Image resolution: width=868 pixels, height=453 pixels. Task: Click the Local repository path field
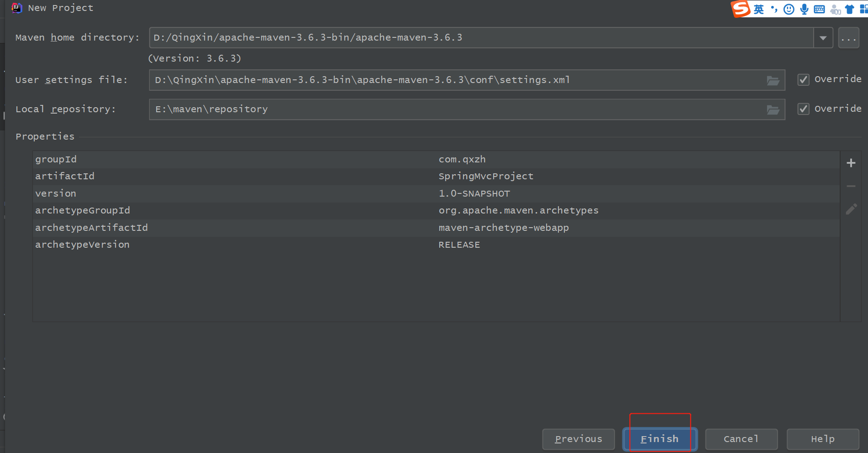click(x=457, y=109)
